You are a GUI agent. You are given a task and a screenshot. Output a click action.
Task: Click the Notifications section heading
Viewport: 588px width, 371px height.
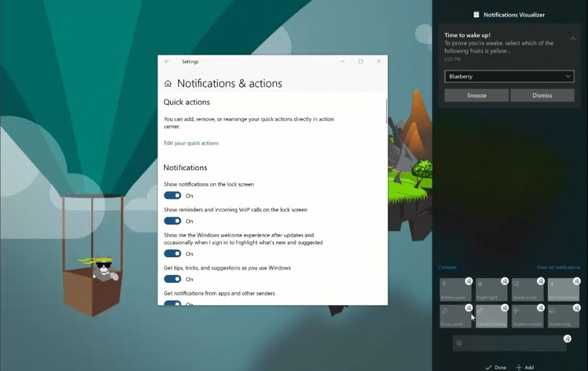point(185,168)
